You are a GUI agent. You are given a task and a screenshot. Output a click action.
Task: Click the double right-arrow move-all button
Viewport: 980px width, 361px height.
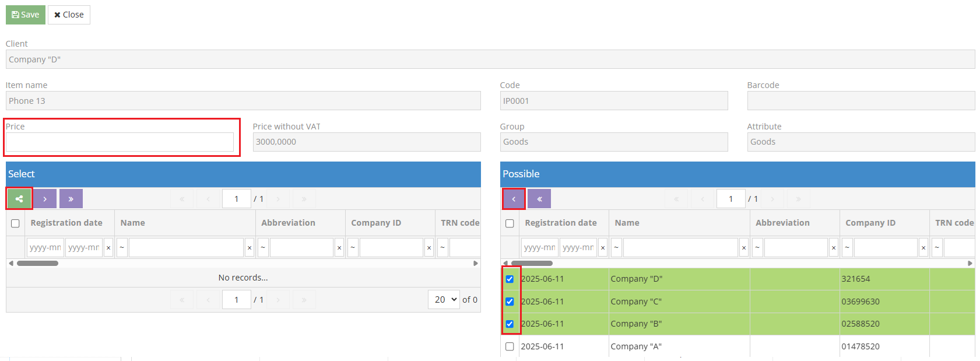point(71,199)
